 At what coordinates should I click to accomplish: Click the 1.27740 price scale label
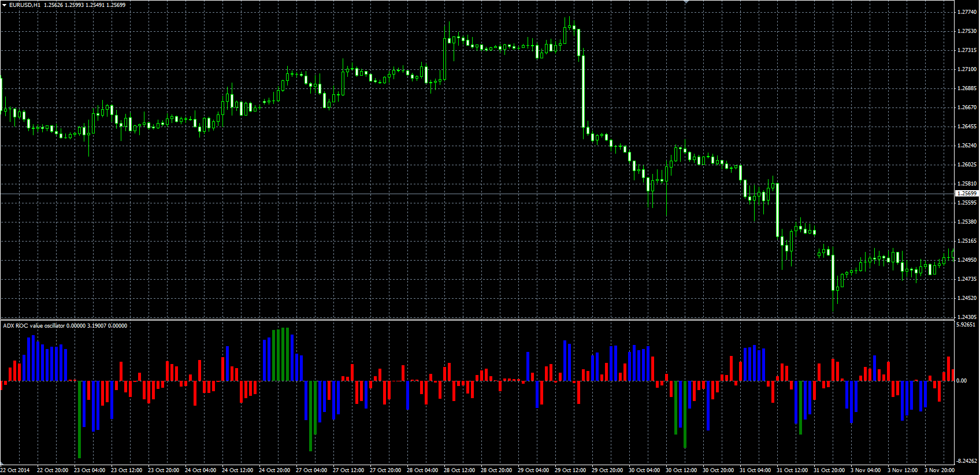click(967, 12)
